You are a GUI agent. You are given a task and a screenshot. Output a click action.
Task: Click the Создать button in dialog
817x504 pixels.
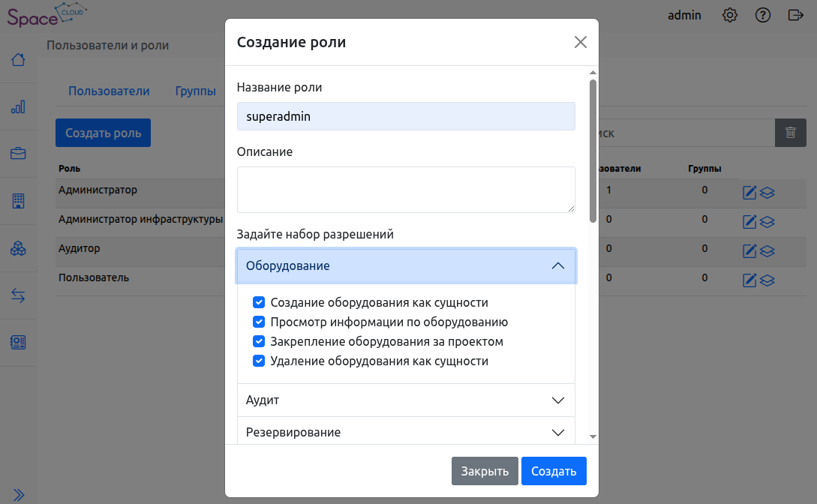click(554, 471)
